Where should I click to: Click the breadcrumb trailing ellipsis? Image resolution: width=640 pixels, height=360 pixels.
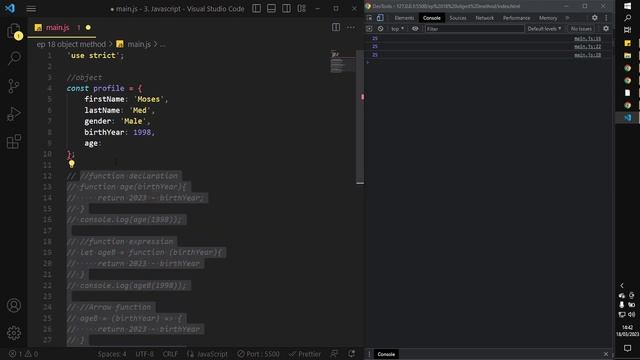click(162, 44)
